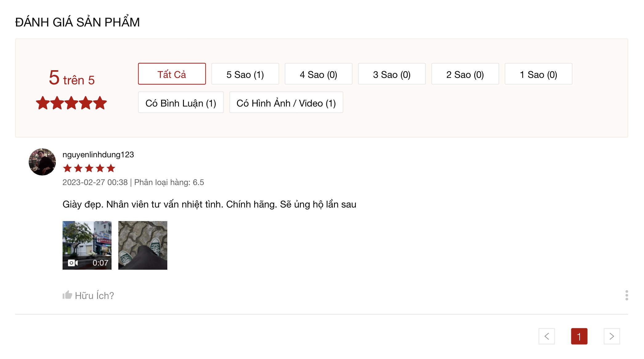Click the reviewer's five-star rating
This screenshot has width=644, height=359.
click(x=89, y=168)
